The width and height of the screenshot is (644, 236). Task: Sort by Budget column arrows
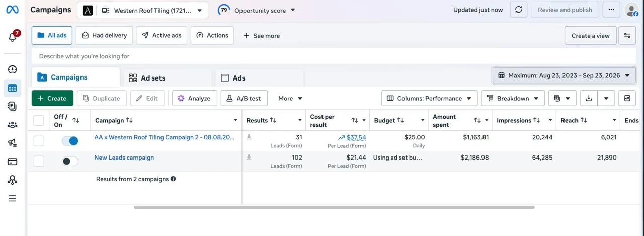point(401,120)
